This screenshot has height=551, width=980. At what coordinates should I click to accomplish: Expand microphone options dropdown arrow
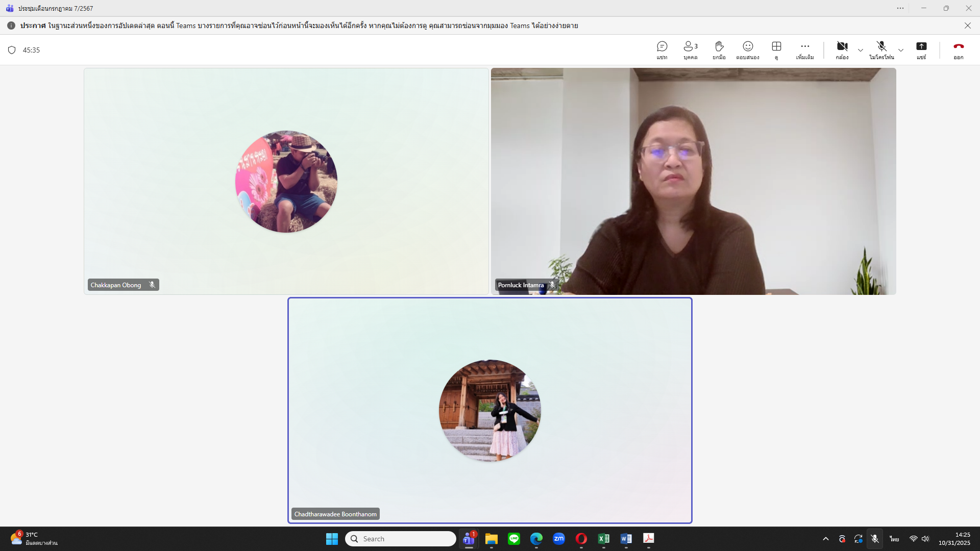click(901, 50)
